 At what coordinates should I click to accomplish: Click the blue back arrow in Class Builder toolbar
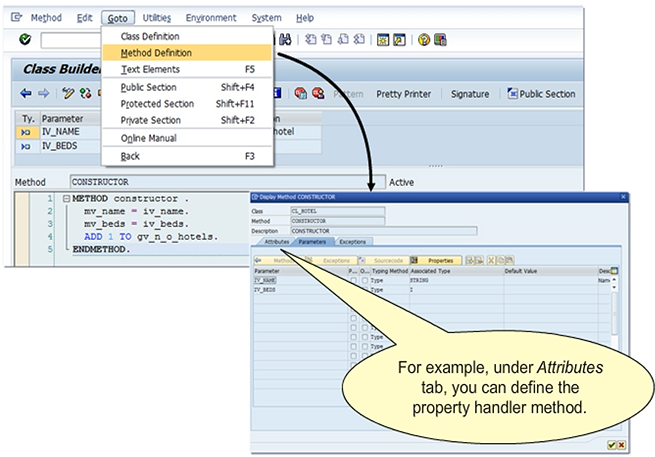coord(26,94)
